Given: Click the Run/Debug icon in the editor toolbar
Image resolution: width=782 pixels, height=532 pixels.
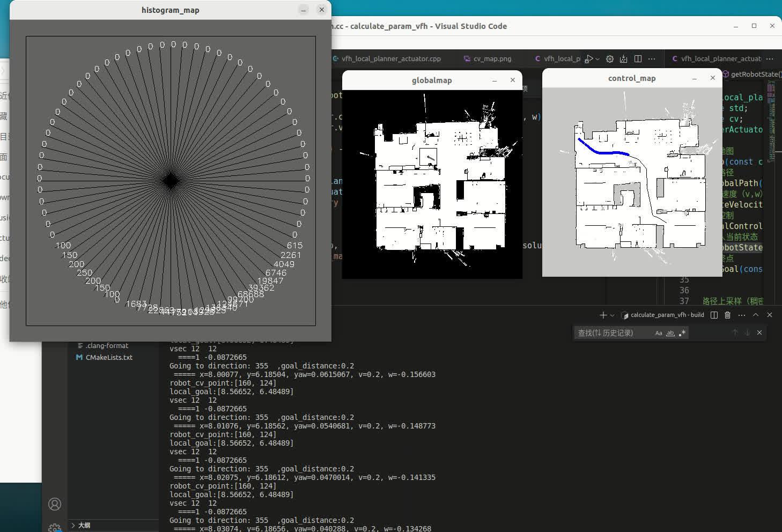Looking at the screenshot, I should [x=589, y=59].
